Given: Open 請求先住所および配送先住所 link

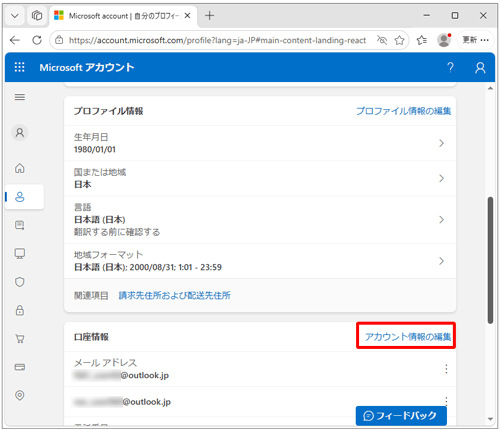Looking at the screenshot, I should (174, 295).
